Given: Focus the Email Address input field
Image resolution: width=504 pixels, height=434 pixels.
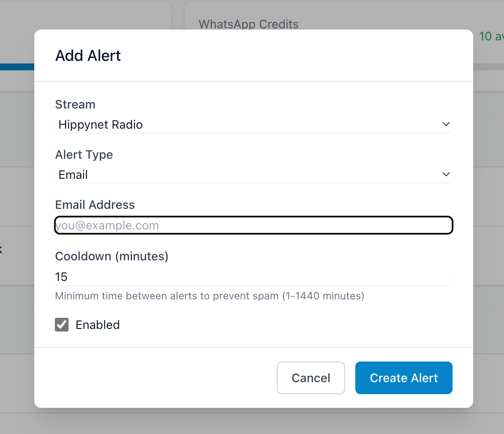Looking at the screenshot, I should [253, 226].
